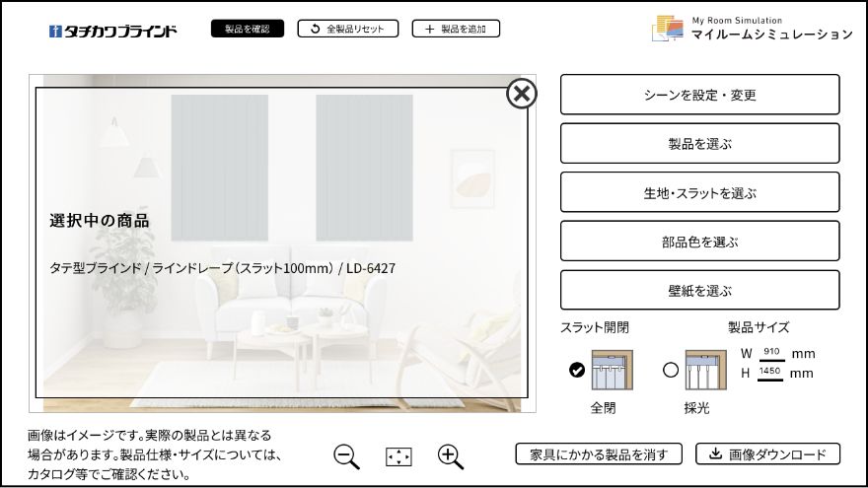The width and height of the screenshot is (868, 488).
Task: Click the 全閉 closed-slat blind thumbnail
Action: pos(612,370)
